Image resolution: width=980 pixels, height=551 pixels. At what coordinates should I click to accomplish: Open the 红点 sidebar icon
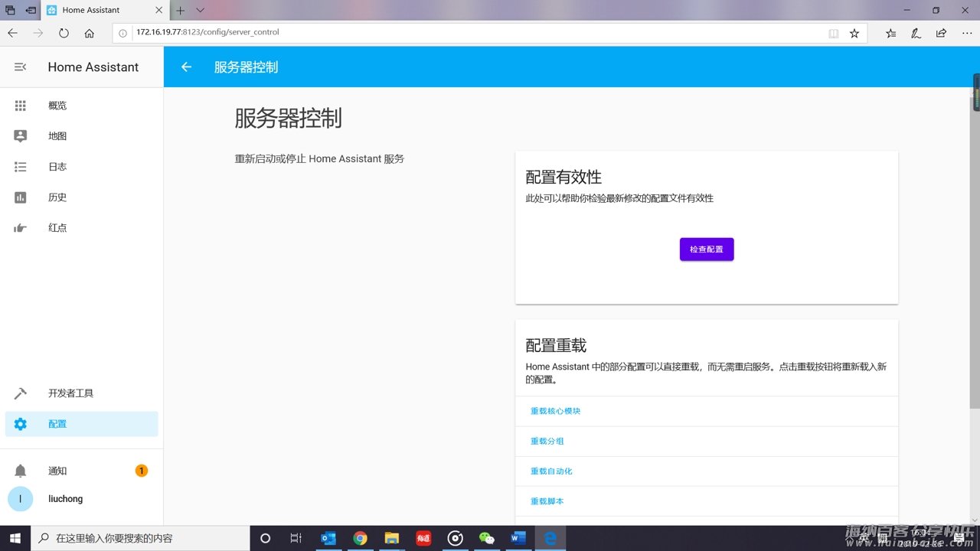coord(21,228)
